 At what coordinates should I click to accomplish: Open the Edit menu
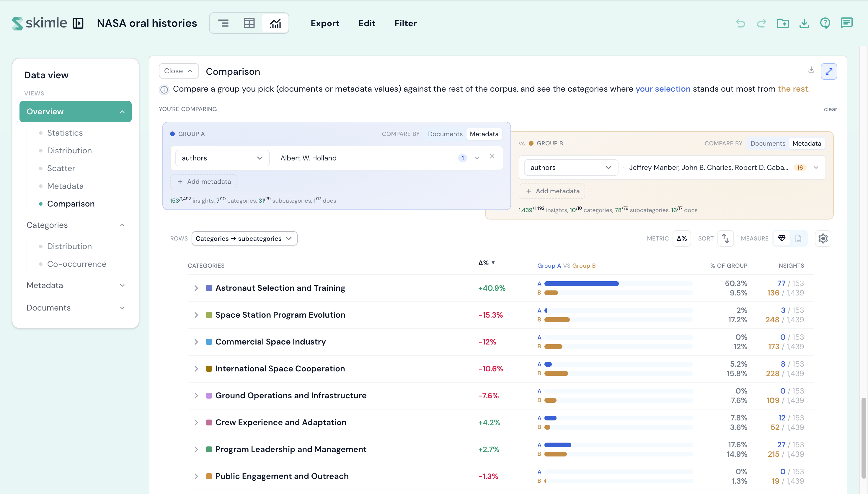367,23
